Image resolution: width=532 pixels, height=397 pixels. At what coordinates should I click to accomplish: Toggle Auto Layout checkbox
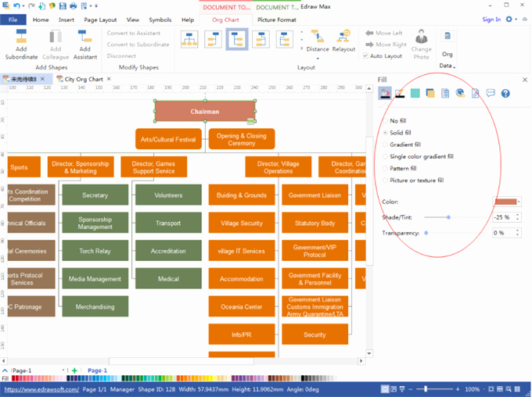[365, 55]
